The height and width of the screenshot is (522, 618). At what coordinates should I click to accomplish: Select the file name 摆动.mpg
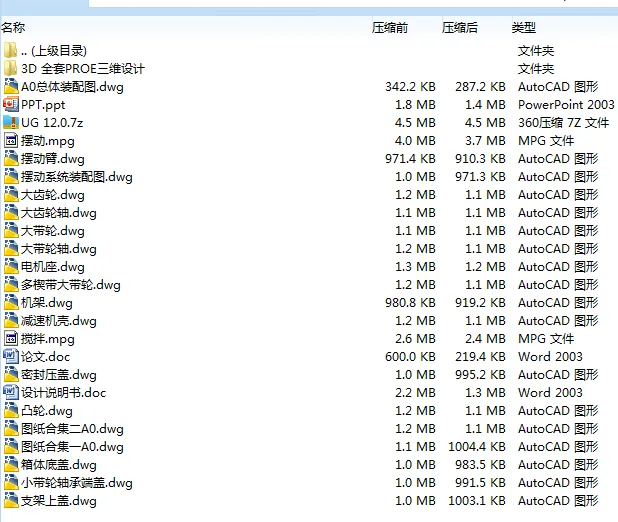(x=48, y=141)
